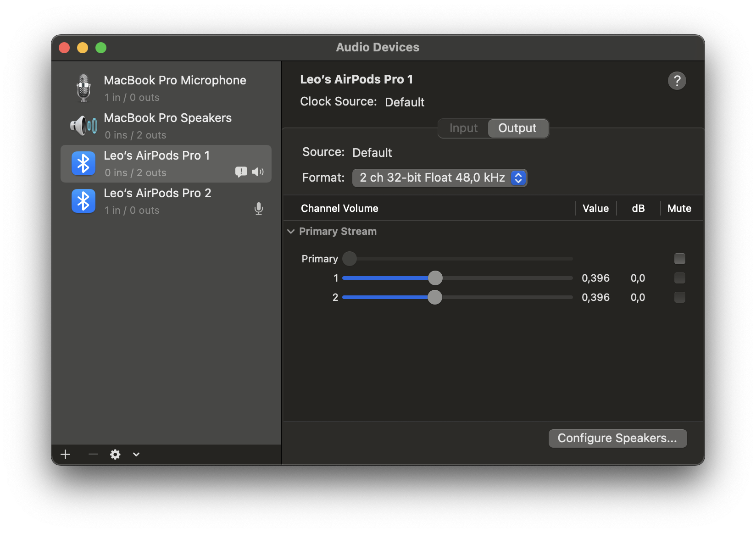The image size is (756, 533).
Task: Select MacBook Pro Microphone in the device list
Action: click(166, 89)
